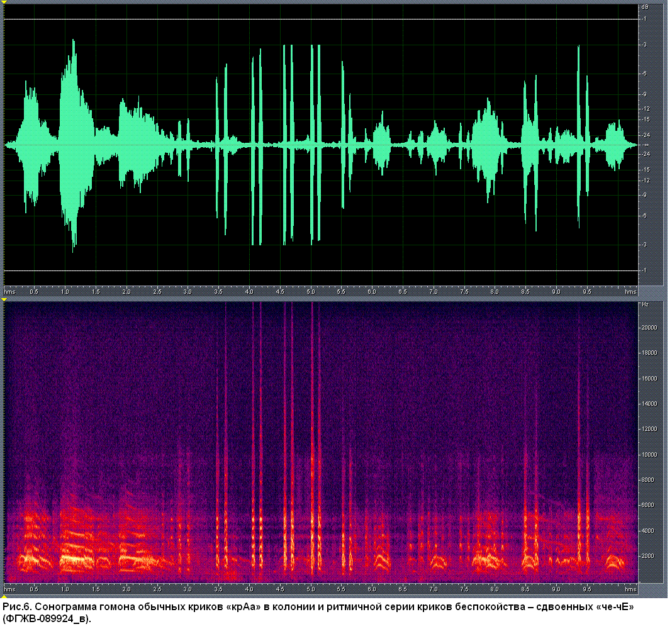Click the 18000 Hz frequency scale label

(x=649, y=353)
